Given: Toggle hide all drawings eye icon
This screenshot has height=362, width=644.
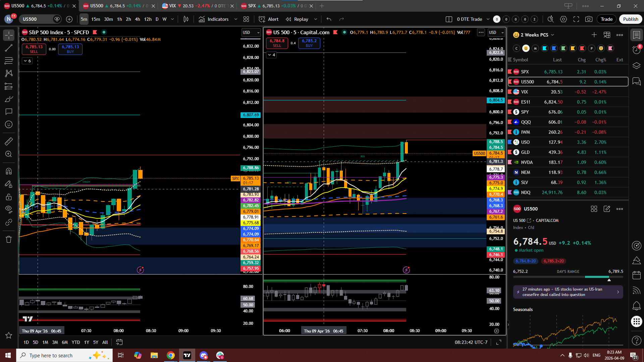Looking at the screenshot, I should point(9,209).
